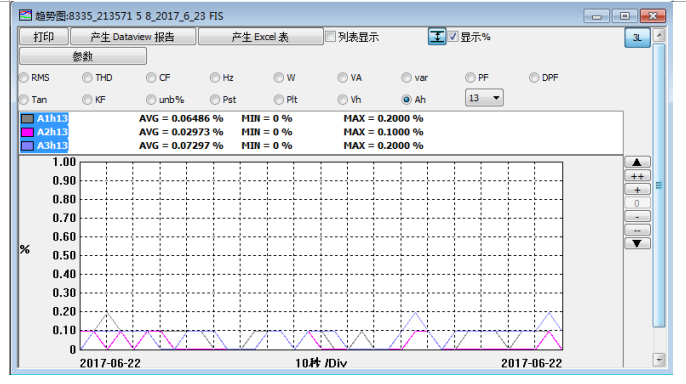Image resolution: width=686 pixels, height=384 pixels.
Task: Select the A3h13 legend label
Action: coord(52,146)
